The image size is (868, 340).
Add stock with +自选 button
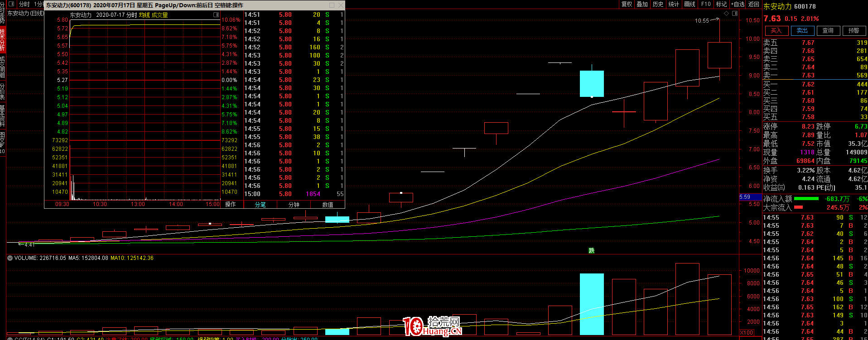[x=738, y=4]
